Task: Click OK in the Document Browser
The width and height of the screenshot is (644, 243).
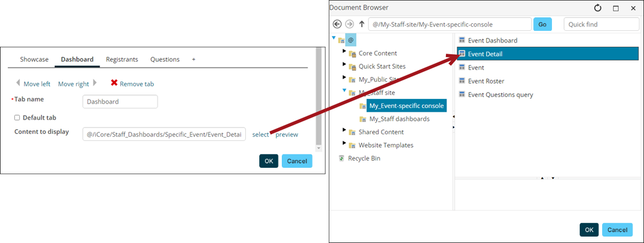Action: (x=589, y=230)
